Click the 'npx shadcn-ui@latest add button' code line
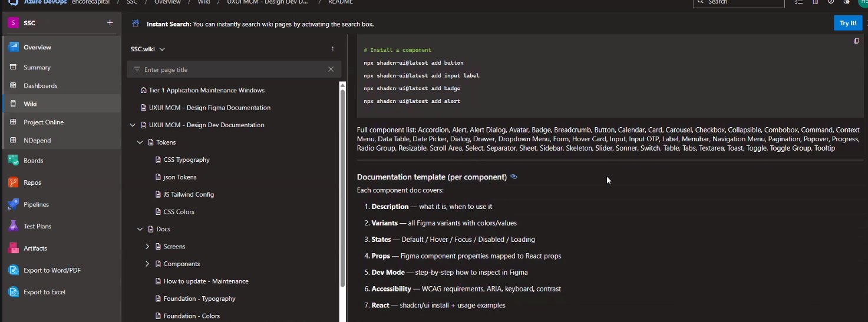The height and width of the screenshot is (322, 868). point(414,63)
